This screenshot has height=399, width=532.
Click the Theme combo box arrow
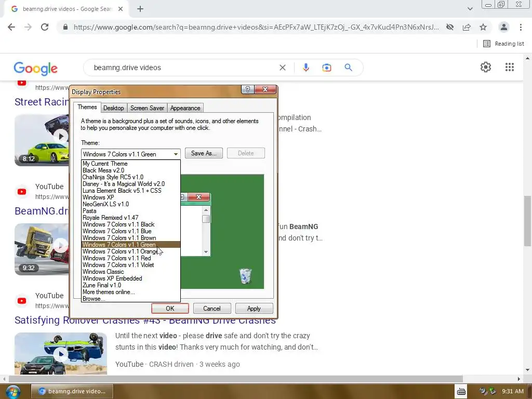pos(176,154)
